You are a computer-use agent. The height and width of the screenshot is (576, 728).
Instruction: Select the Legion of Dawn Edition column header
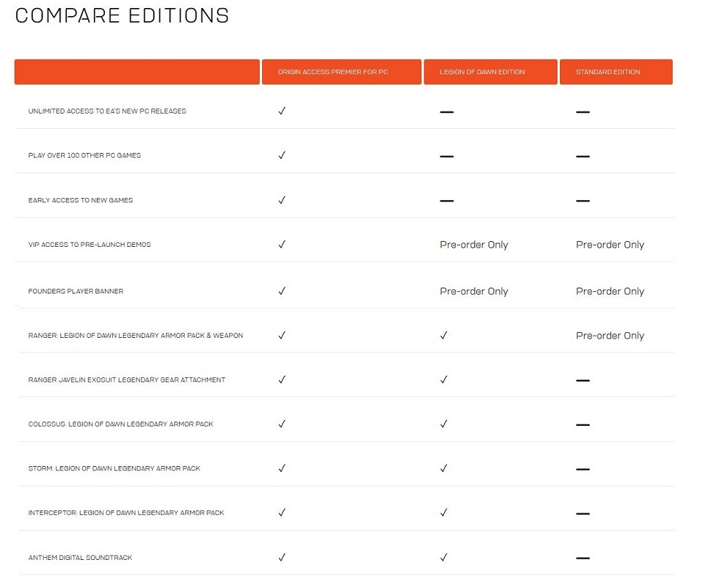point(490,72)
